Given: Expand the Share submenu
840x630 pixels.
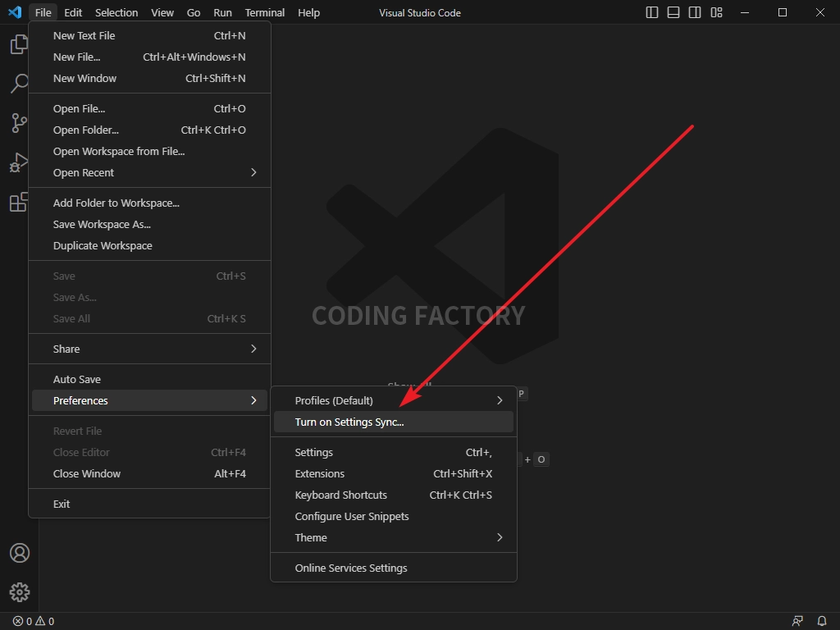Looking at the screenshot, I should [x=149, y=349].
